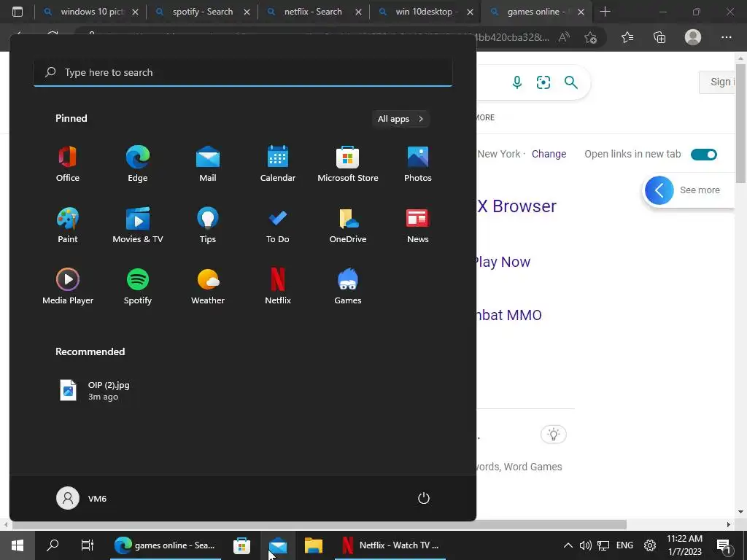Open the To Do app

278,225
